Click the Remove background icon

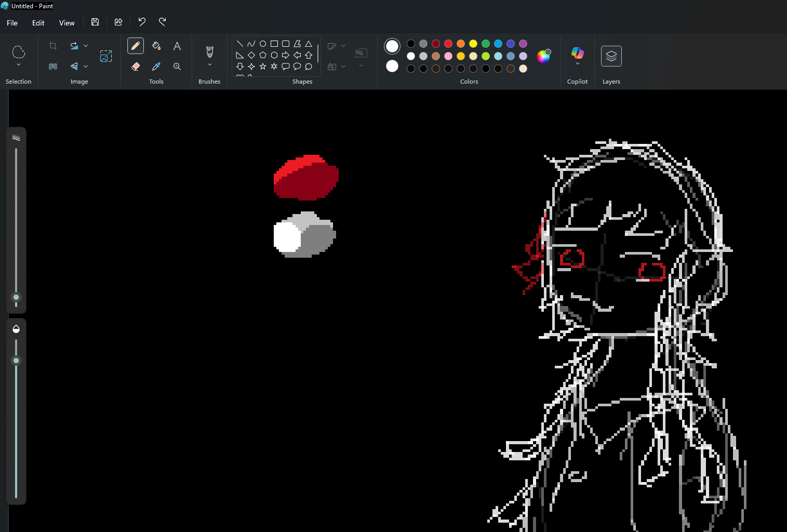(53, 66)
